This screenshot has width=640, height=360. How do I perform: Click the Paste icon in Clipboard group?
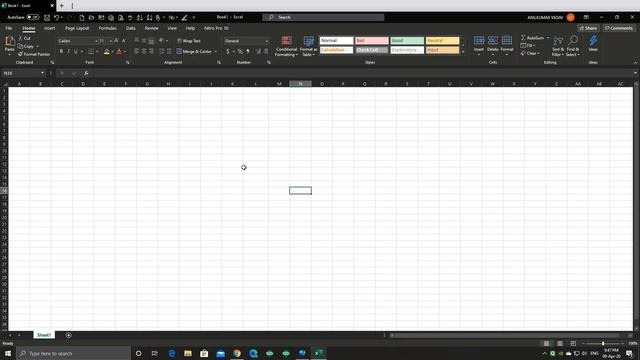[10, 42]
